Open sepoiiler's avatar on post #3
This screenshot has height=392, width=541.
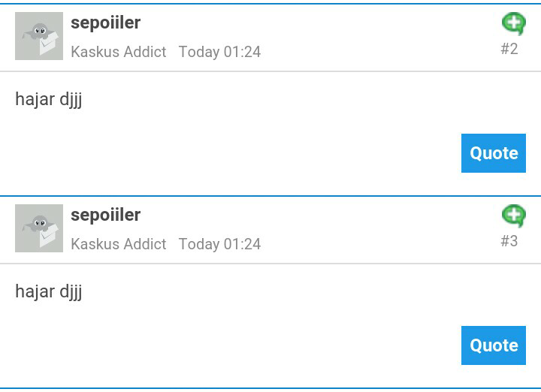pyautogui.click(x=39, y=228)
